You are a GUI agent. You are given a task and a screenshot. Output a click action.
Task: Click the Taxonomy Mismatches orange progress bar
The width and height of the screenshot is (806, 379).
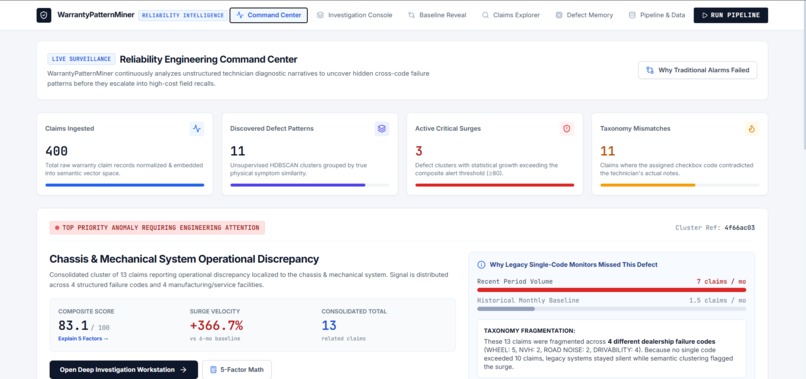[x=648, y=185]
